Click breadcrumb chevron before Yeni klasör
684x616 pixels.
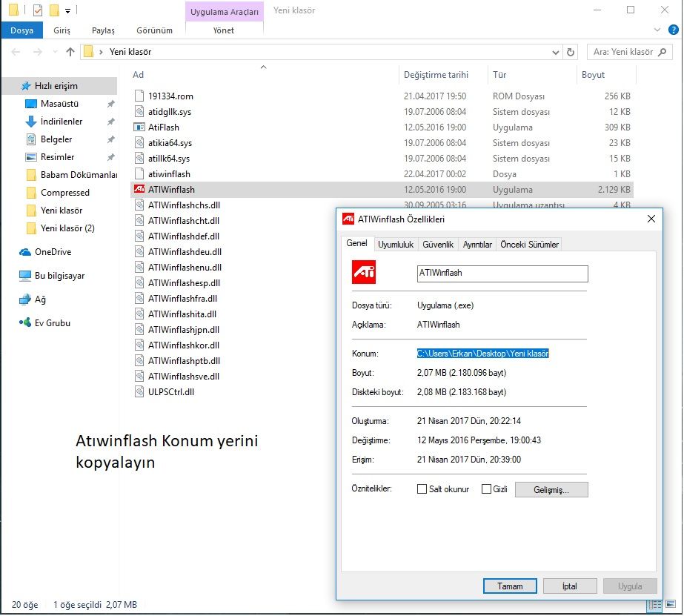(101, 52)
